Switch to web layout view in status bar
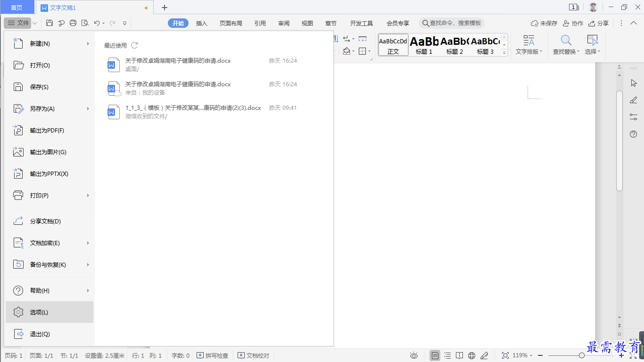Image resolution: width=644 pixels, height=362 pixels. point(471,355)
